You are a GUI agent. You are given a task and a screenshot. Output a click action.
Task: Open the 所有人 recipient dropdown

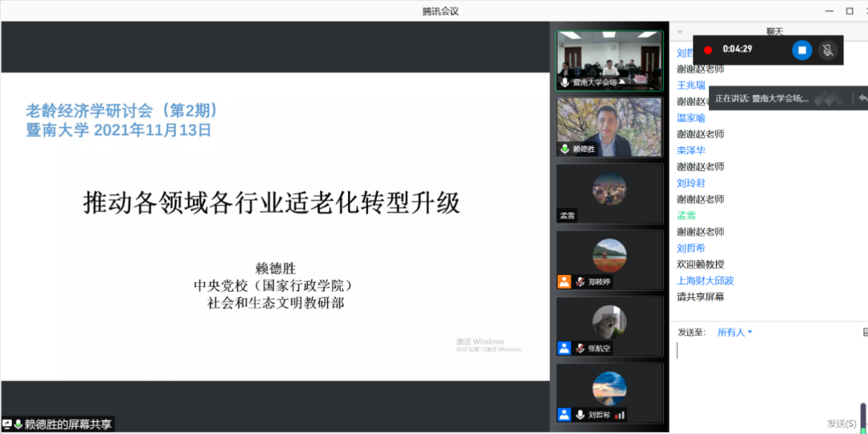pyautogui.click(x=735, y=332)
